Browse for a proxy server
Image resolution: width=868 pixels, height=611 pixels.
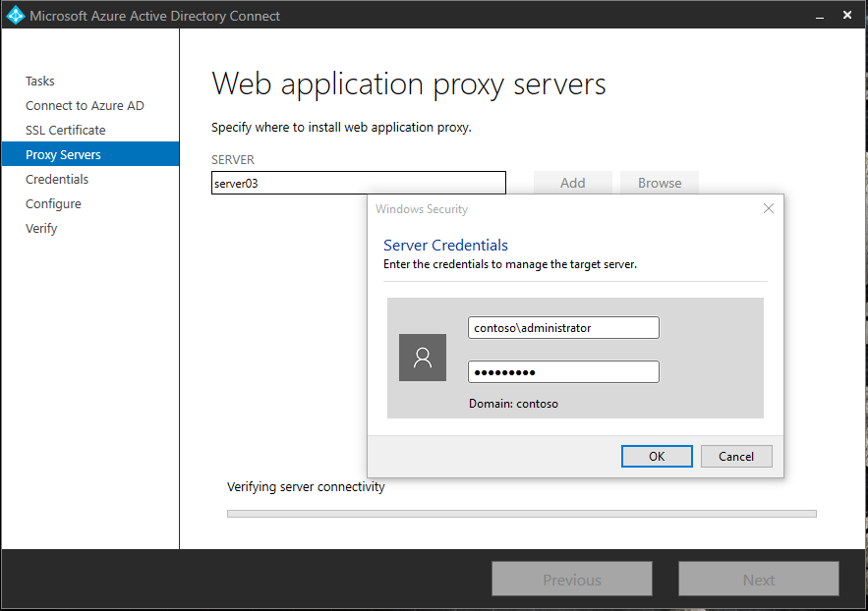click(660, 183)
